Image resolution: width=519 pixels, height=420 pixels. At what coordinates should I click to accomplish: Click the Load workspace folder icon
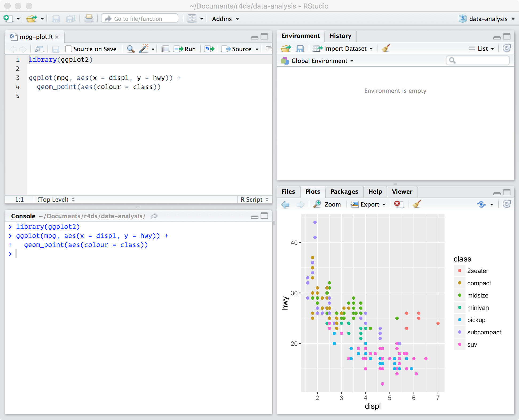click(286, 49)
